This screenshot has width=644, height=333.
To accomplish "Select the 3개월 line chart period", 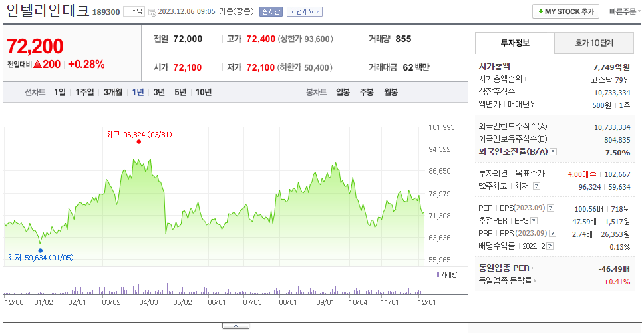I will tap(113, 92).
